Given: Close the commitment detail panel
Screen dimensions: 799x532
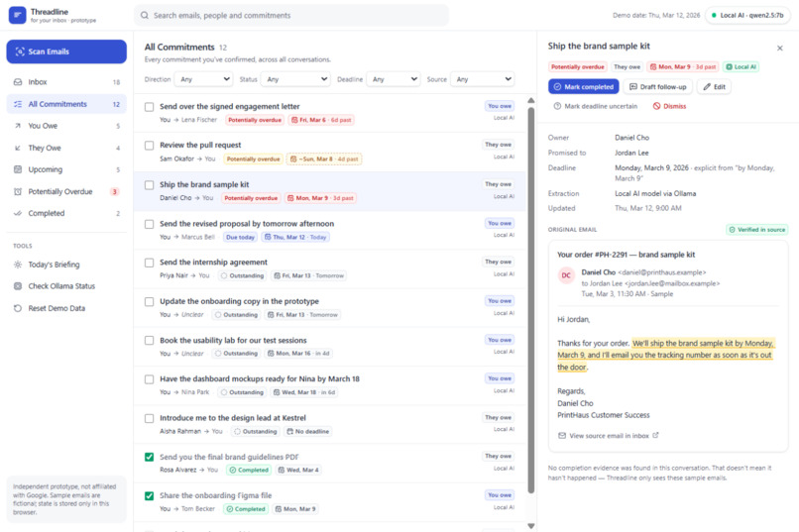Looking at the screenshot, I should (779, 48).
